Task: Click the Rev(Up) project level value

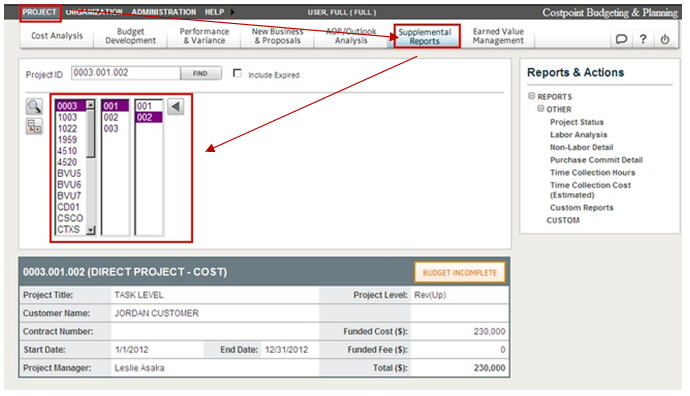Action: pyautogui.click(x=430, y=295)
